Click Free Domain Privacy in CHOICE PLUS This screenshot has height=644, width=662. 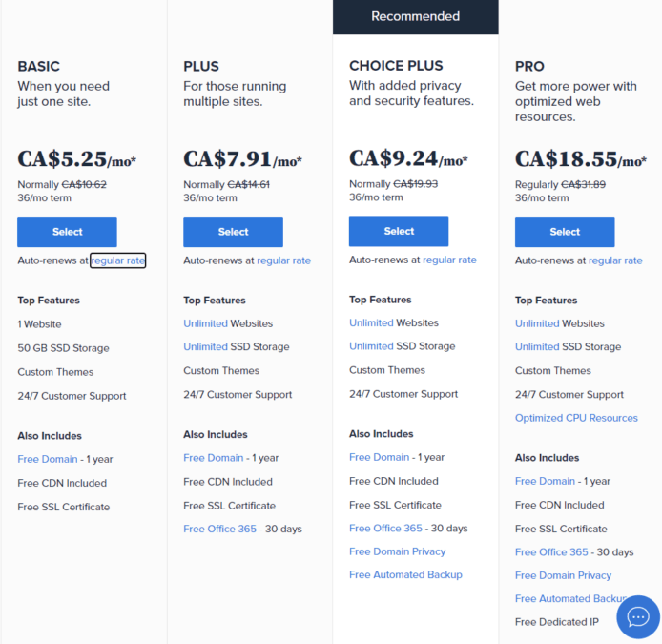[x=397, y=551]
